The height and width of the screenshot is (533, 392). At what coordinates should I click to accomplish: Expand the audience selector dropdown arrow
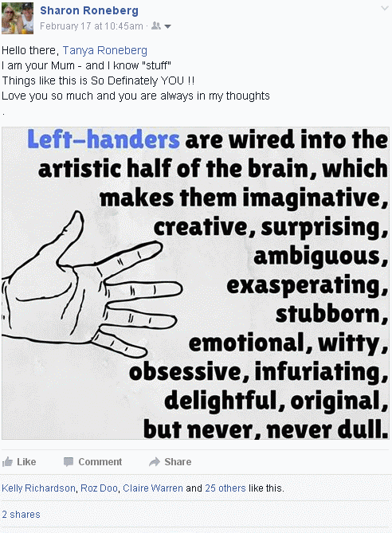click(167, 26)
